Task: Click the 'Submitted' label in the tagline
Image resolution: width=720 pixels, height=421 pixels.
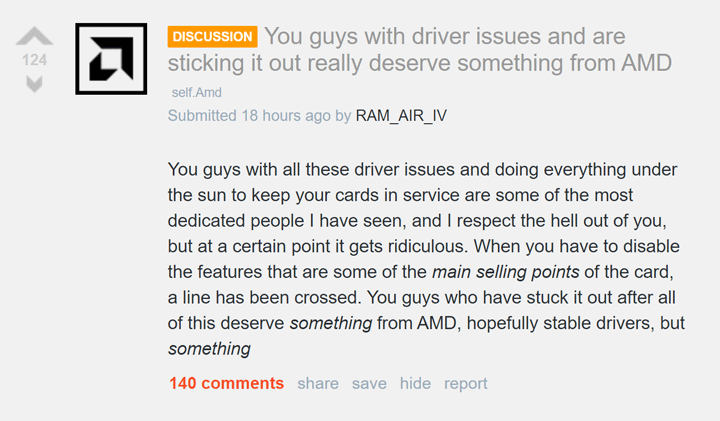Action: [202, 116]
